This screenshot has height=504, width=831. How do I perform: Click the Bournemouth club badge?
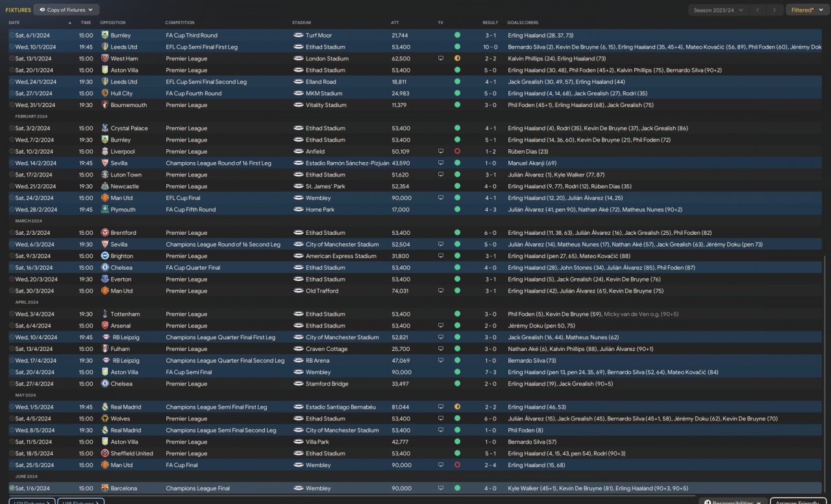coord(105,105)
